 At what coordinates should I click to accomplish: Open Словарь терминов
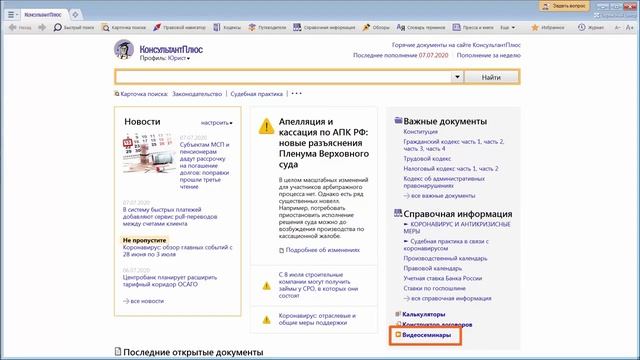click(421, 27)
